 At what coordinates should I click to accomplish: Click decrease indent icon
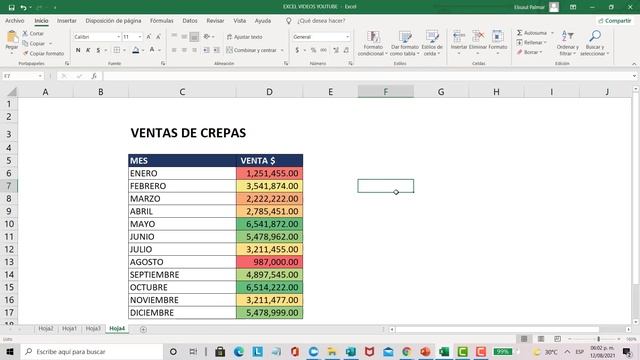[207, 50]
